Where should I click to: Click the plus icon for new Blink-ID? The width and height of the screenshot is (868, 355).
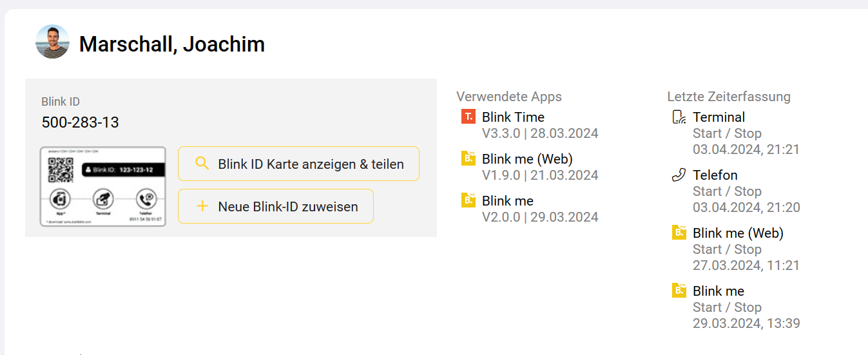[x=202, y=206]
